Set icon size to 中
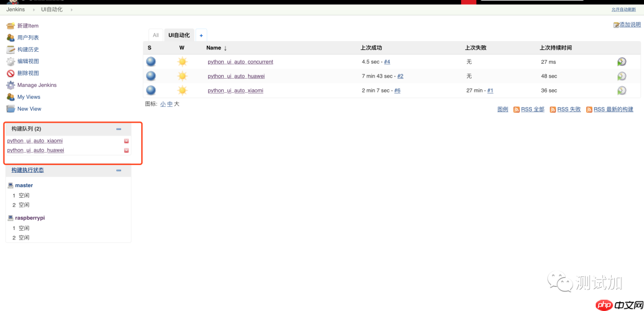 170,104
